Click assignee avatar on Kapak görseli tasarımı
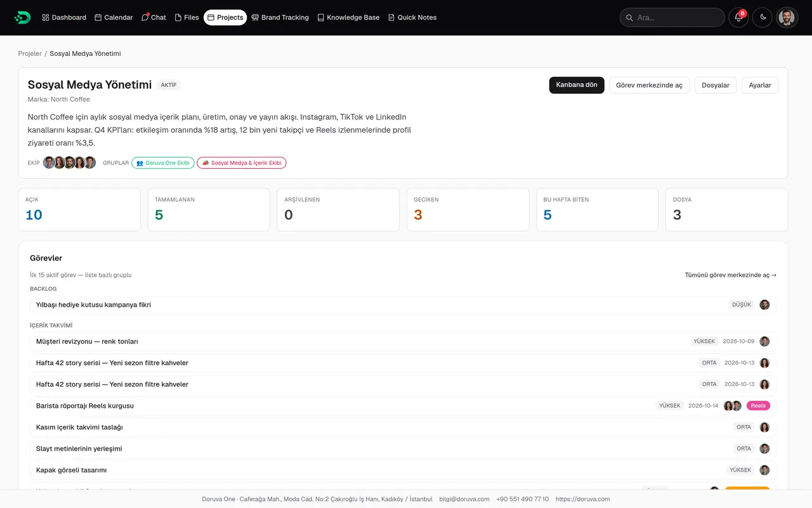Image resolution: width=812 pixels, height=508 pixels. click(x=764, y=470)
